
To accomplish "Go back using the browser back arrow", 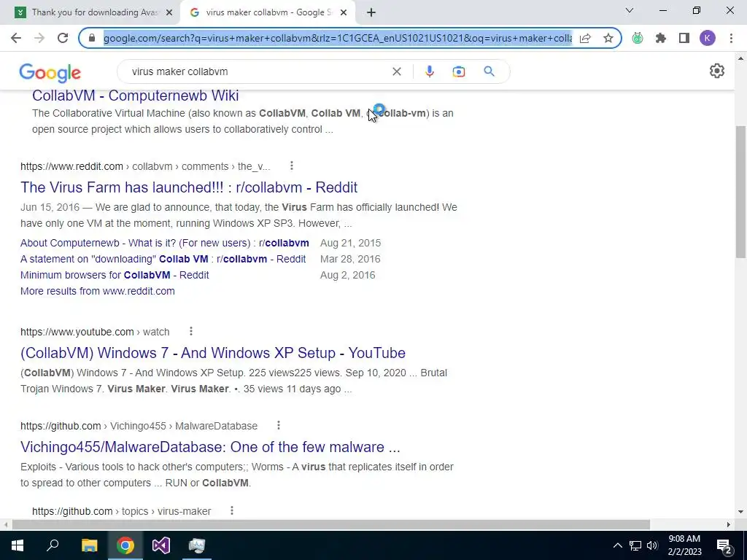I will coord(16,38).
